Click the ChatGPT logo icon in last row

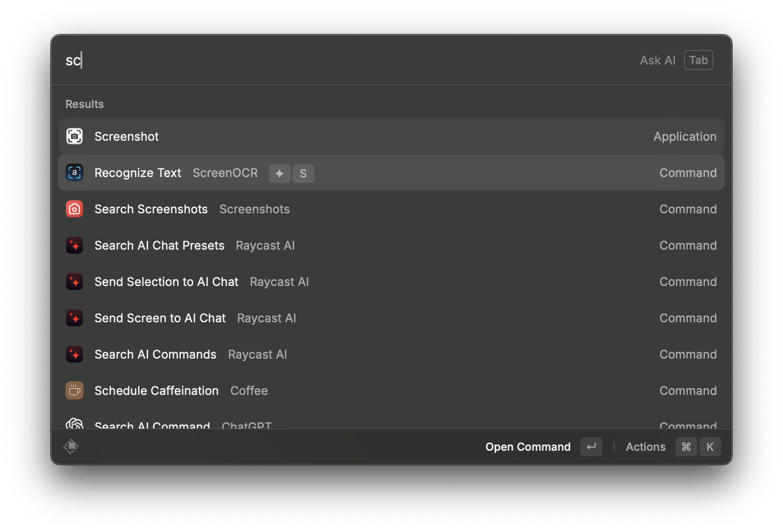click(74, 424)
